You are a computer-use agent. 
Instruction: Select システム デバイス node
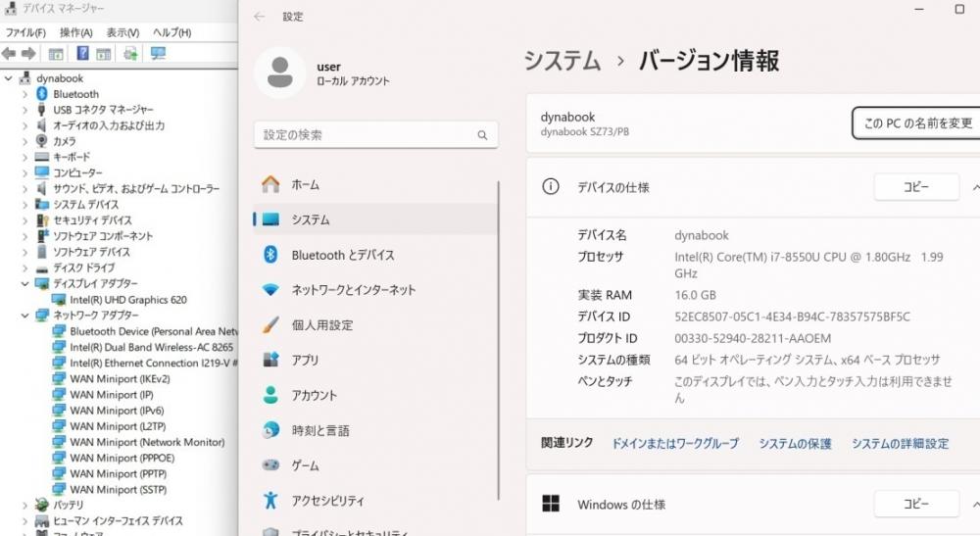click(85, 204)
